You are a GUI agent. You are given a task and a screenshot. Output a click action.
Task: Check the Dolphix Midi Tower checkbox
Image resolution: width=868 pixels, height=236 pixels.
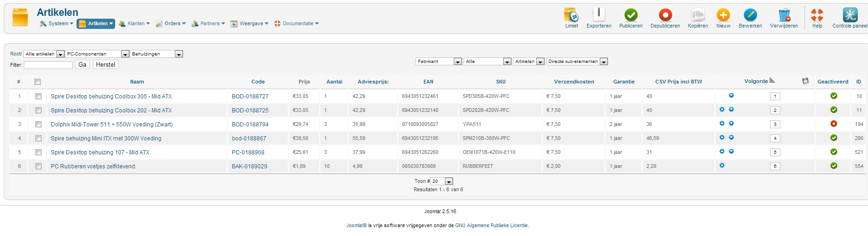point(38,125)
